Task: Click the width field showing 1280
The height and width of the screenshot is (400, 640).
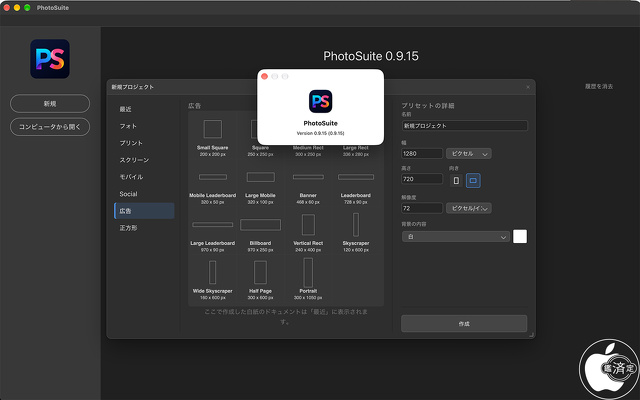Action: tap(422, 153)
